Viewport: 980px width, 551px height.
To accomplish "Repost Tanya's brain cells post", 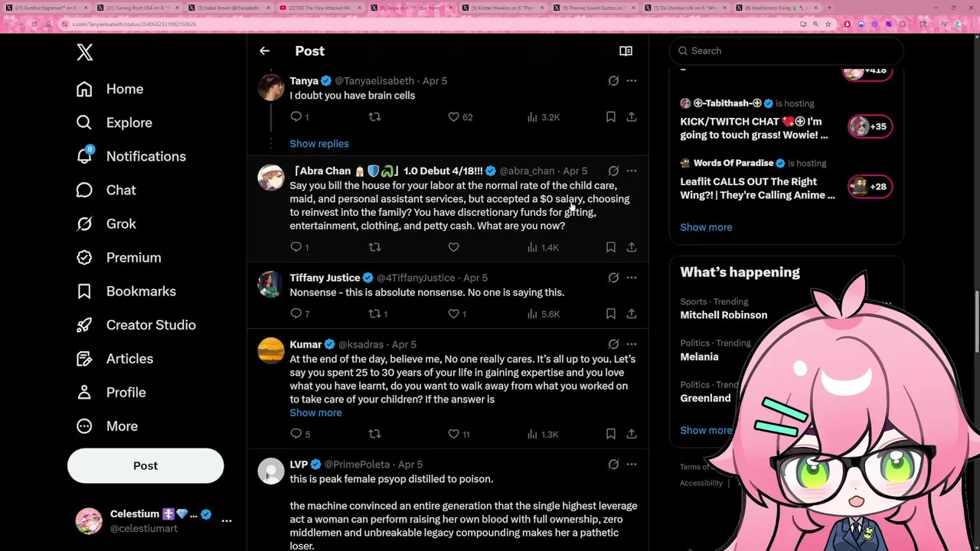I will coord(374,117).
